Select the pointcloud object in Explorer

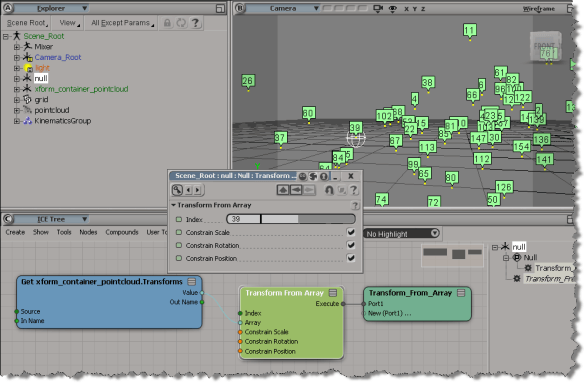tap(52, 110)
